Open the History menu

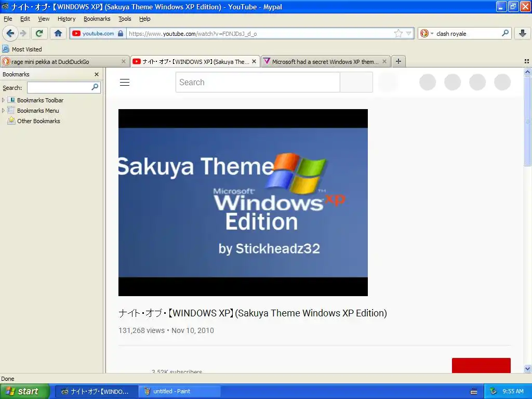(66, 19)
